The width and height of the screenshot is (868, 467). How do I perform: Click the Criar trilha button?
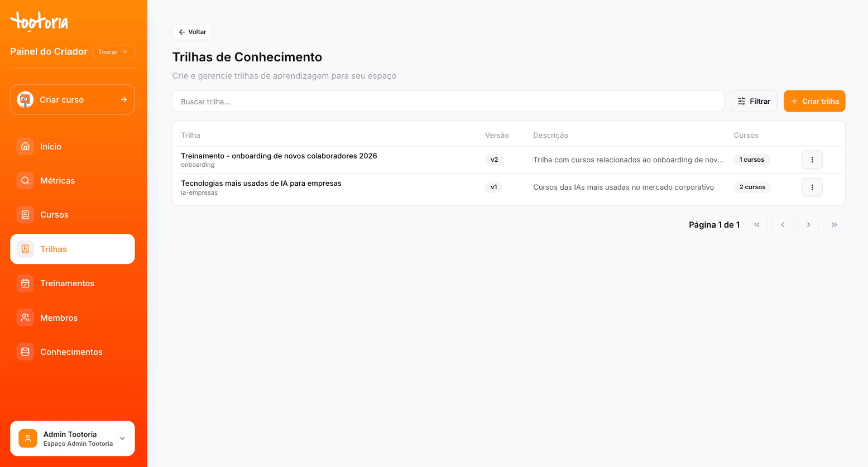pos(814,101)
